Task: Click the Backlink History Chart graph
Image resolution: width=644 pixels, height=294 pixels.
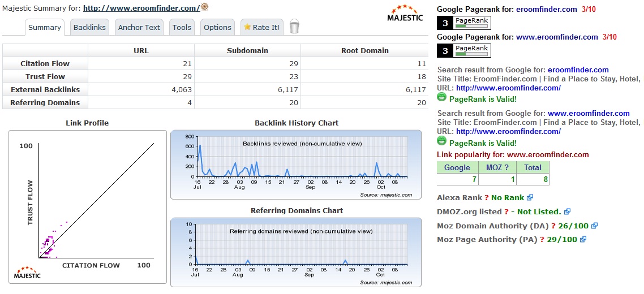Action: 296,165
